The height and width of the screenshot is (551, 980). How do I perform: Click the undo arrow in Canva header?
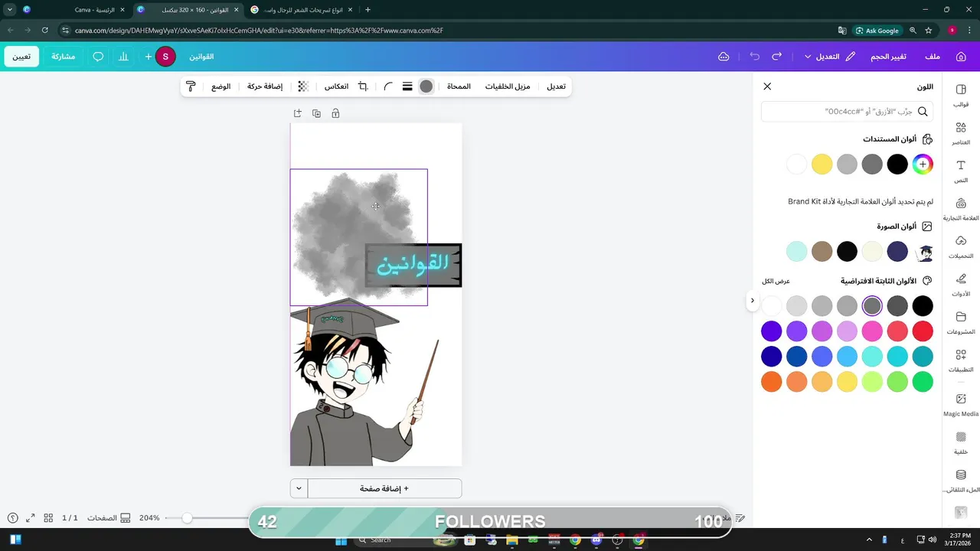[755, 57]
